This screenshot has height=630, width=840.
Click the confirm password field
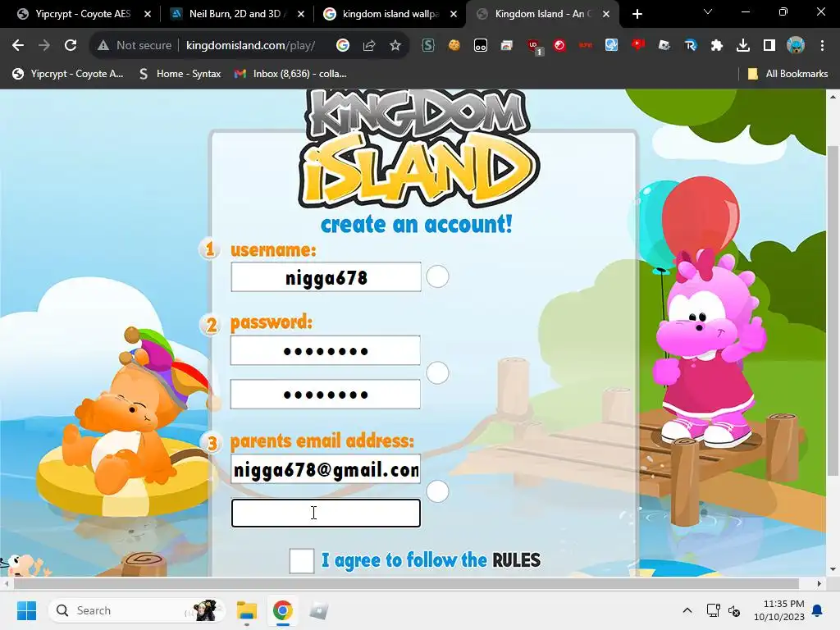point(325,395)
